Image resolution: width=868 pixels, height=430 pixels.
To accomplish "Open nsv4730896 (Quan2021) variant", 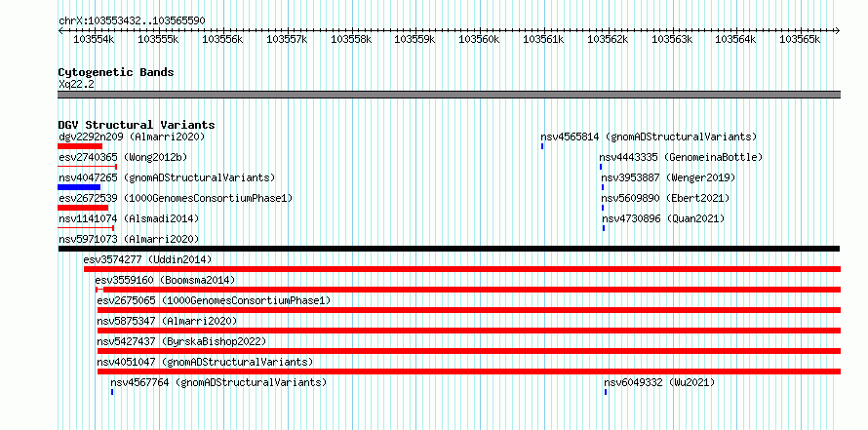I will [663, 218].
